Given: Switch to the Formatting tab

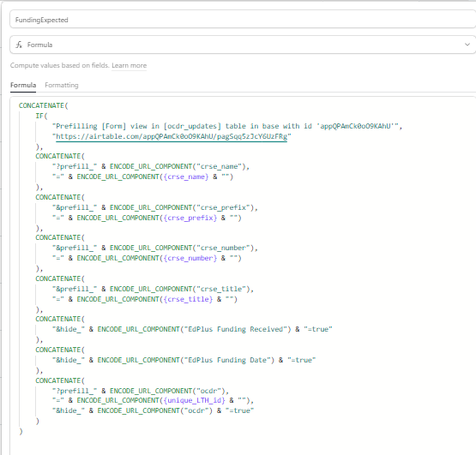Looking at the screenshot, I should click(62, 85).
